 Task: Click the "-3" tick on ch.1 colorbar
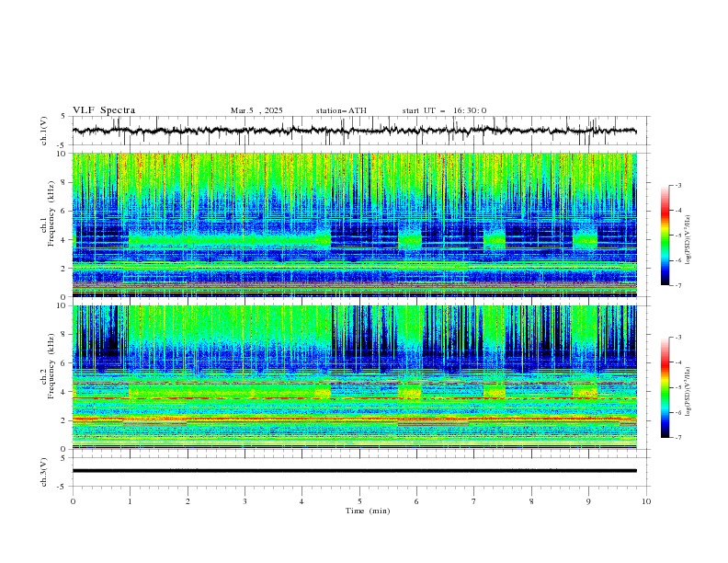pos(678,185)
